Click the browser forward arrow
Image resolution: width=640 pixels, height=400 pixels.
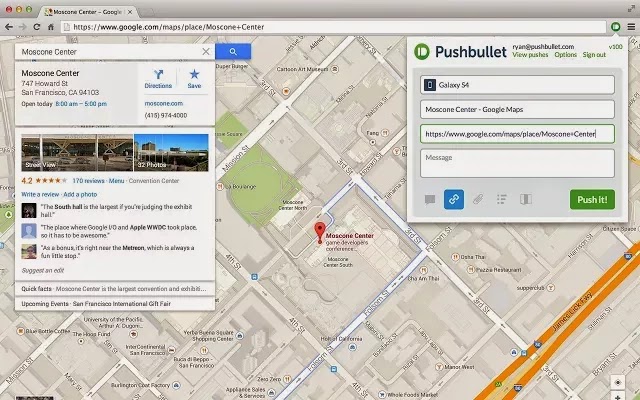22,27
